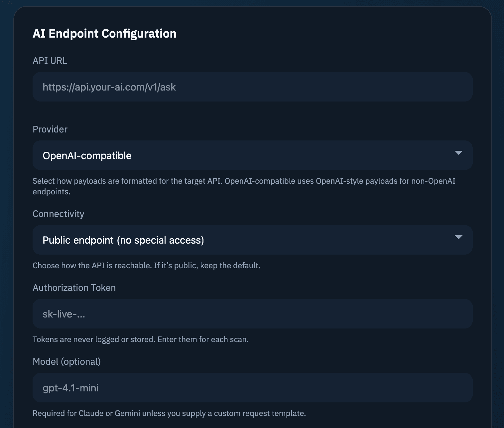The image size is (504, 428).
Task: Click the Authorization Token label
Action: pos(74,288)
